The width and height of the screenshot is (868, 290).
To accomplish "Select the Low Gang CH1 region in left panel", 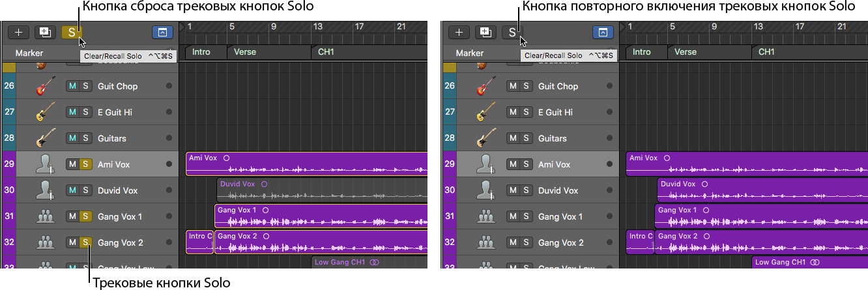I will (369, 263).
